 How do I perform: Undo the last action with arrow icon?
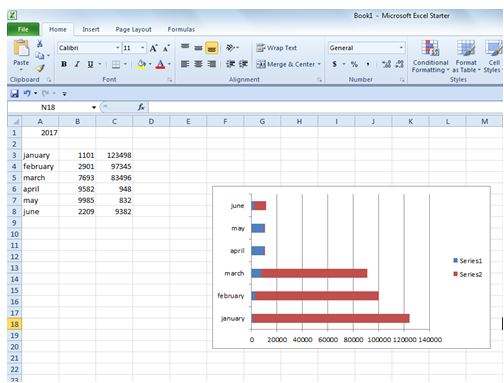pos(27,93)
